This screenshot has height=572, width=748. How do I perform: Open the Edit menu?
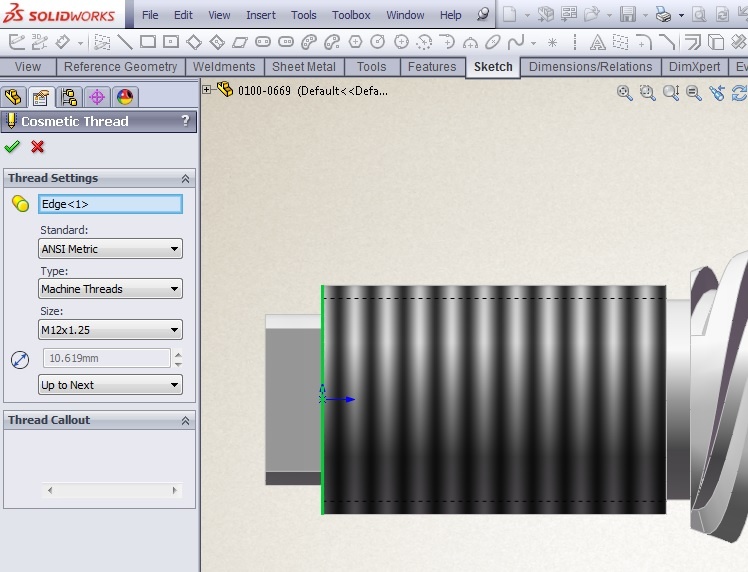click(183, 15)
